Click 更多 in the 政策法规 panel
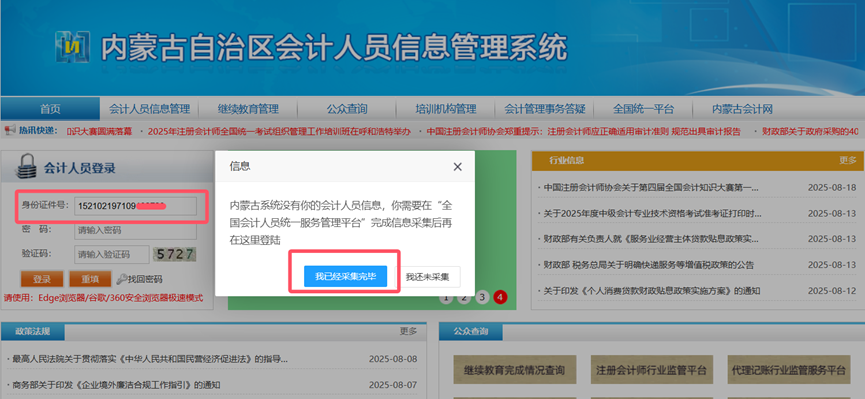Image resolution: width=865 pixels, height=399 pixels. (x=408, y=331)
